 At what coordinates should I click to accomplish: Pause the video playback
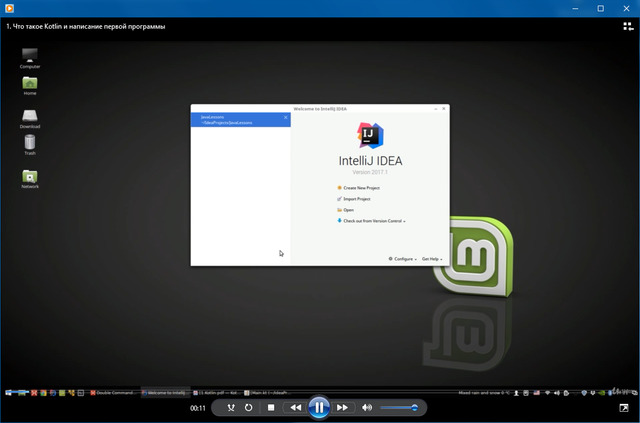(318, 407)
